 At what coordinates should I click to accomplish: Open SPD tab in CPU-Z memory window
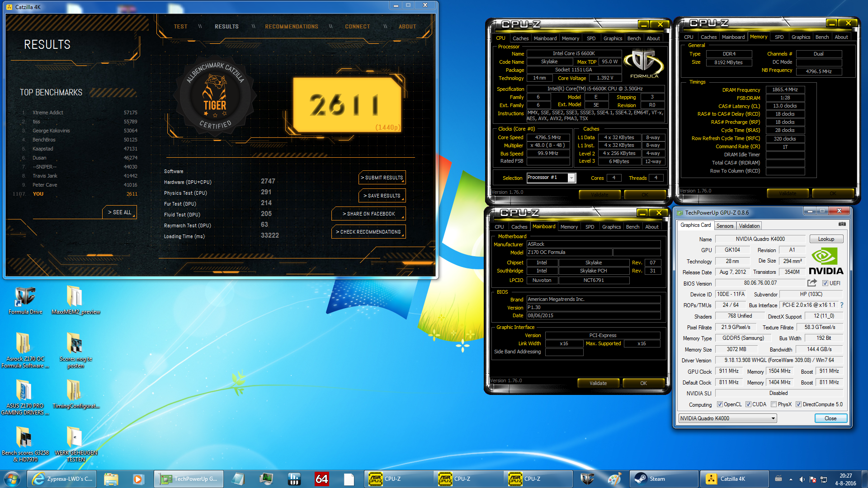[x=779, y=37]
